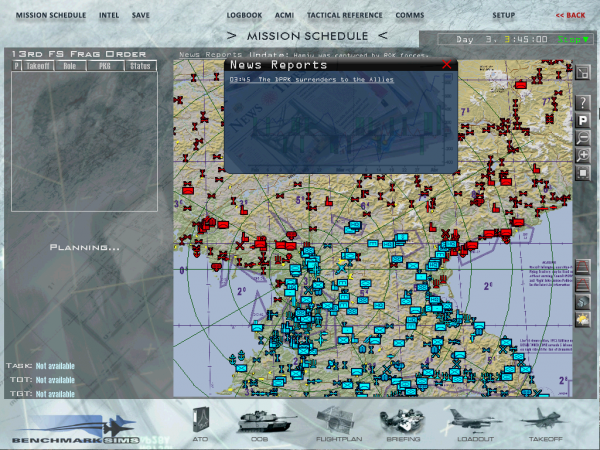The height and width of the screenshot is (450, 600).
Task: Open the COMMS menu item
Action: click(409, 15)
